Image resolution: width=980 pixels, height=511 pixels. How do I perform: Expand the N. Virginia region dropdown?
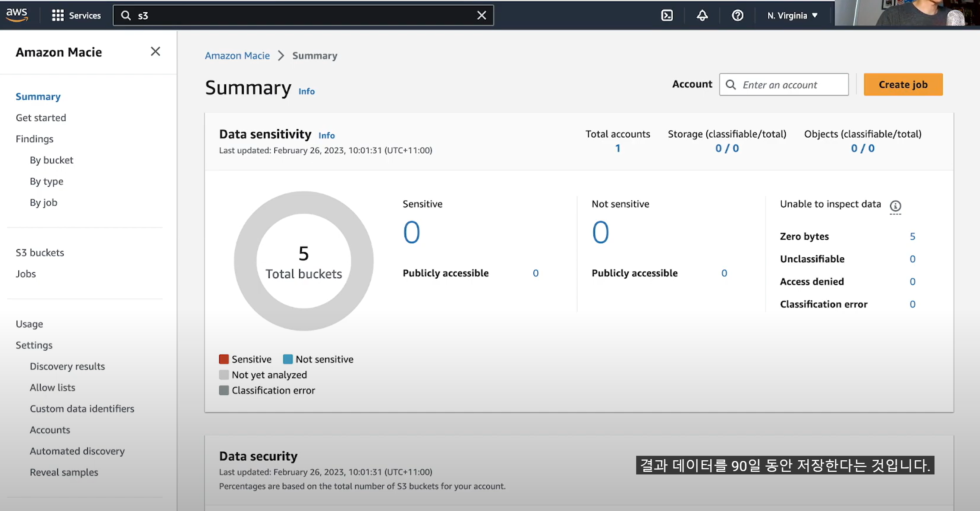click(x=792, y=16)
